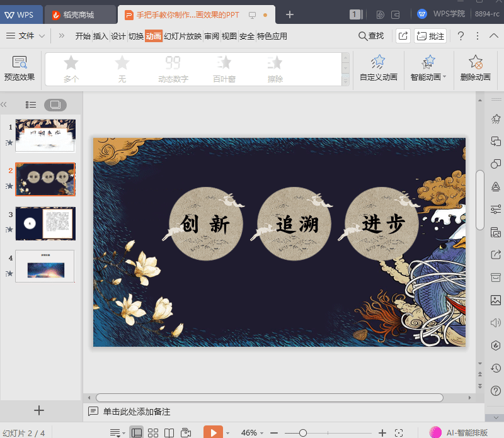
Task: Zoom in with the plus button
Action: coord(382,433)
